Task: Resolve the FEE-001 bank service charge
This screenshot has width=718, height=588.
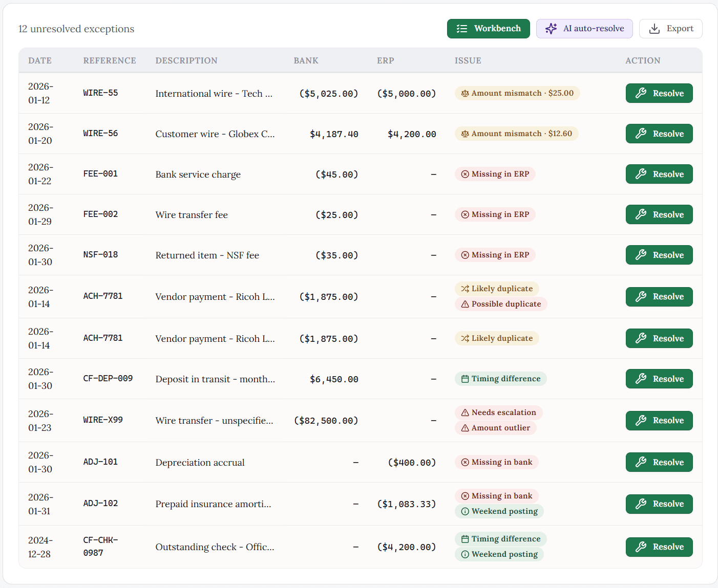Action: [659, 174]
